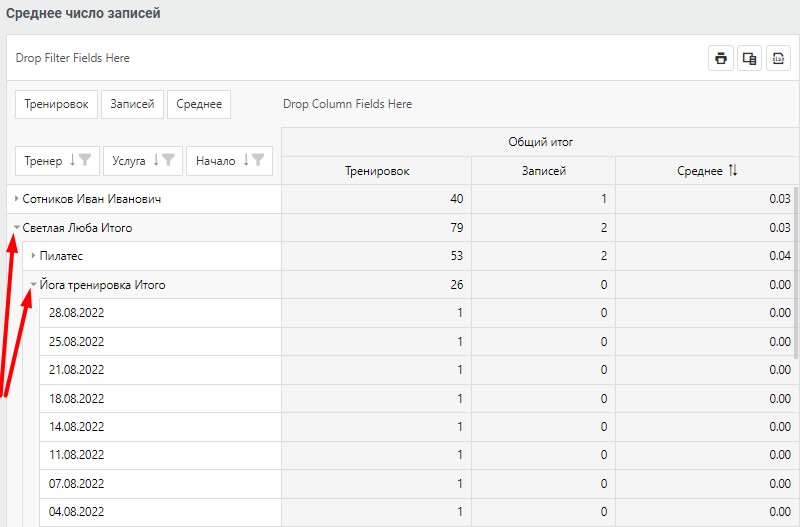
Task: Select the 18.08.2022 date row
Action: 160,398
